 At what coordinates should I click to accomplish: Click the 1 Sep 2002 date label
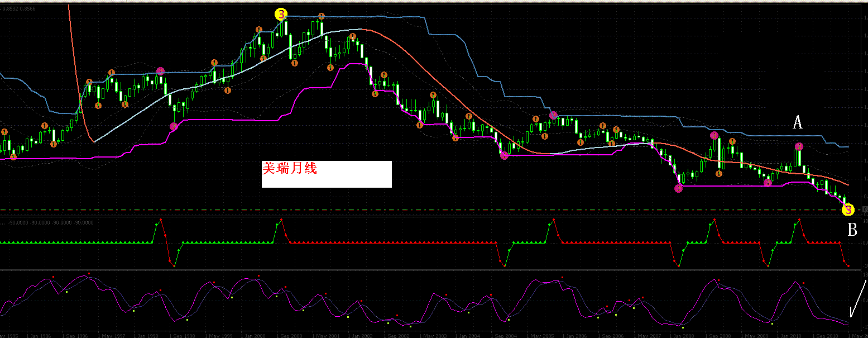coord(396,336)
